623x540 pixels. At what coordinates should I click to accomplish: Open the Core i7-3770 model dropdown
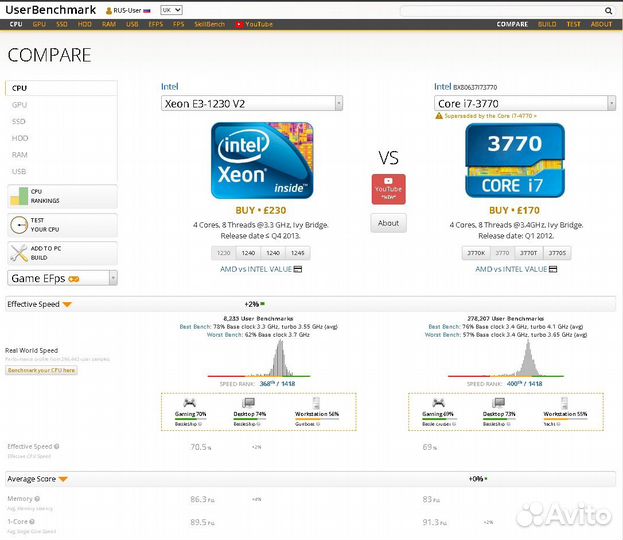(x=525, y=103)
